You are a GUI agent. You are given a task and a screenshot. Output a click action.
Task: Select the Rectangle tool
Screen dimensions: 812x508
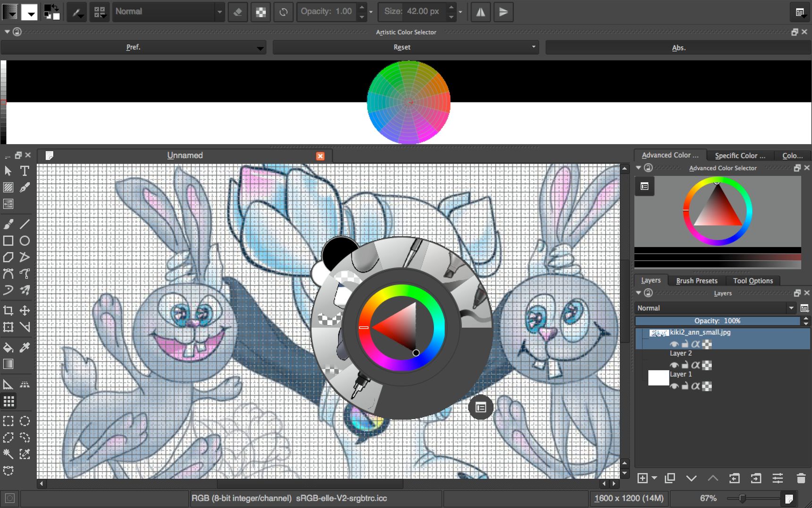click(8, 241)
